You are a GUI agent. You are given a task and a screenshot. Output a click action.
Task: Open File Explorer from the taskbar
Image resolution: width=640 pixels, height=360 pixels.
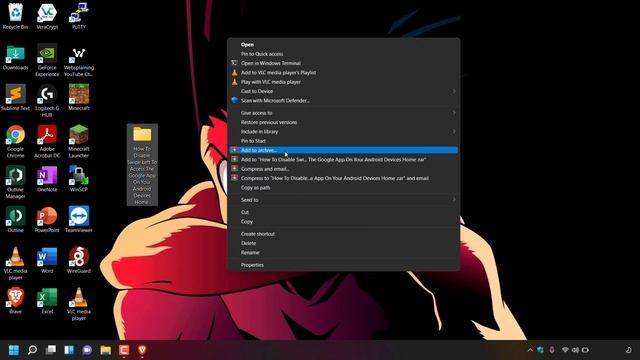click(x=106, y=350)
